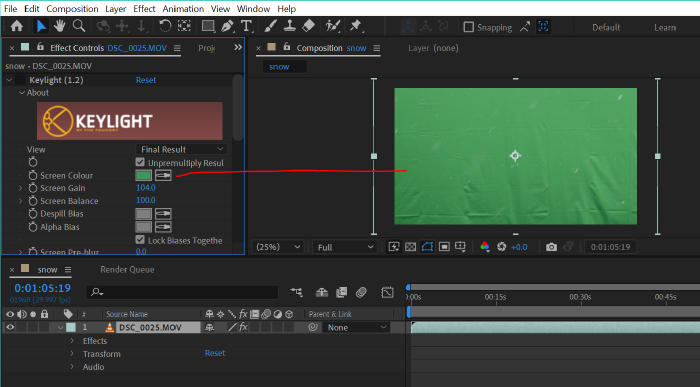The width and height of the screenshot is (700, 387).
Task: Toggle mask and shape path visibility
Action: click(427, 247)
